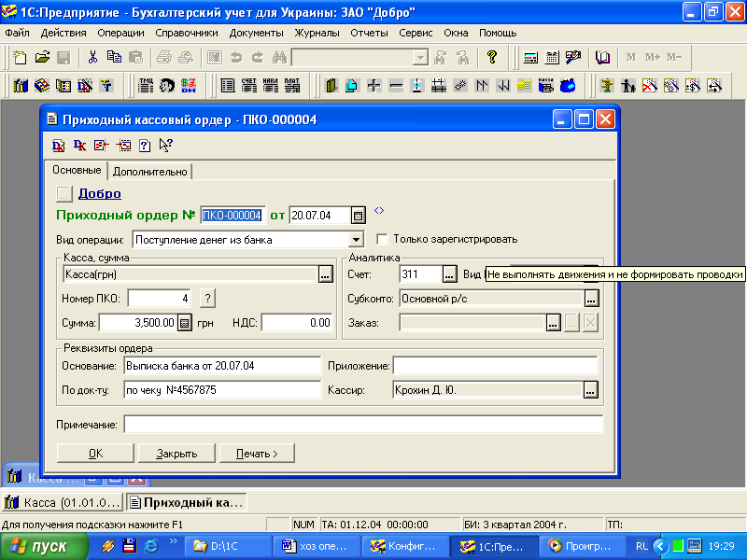The width and height of the screenshot is (747, 560).
Task: Open the Заказ selection ellipsis button
Action: [553, 323]
